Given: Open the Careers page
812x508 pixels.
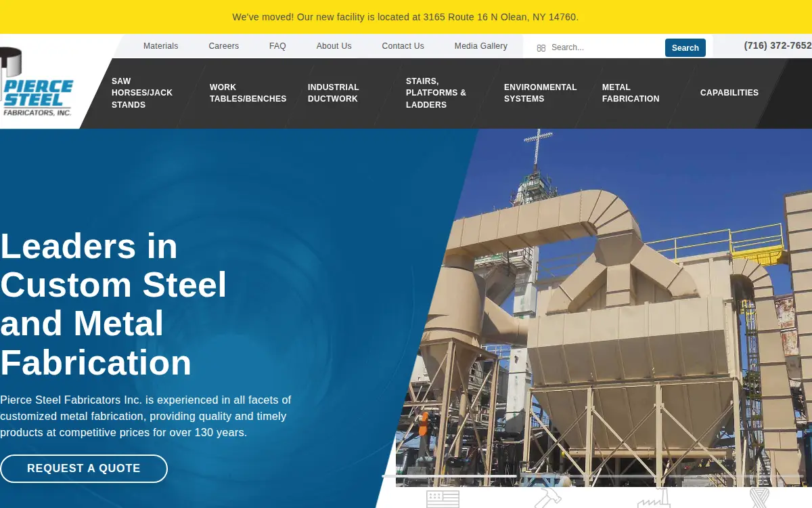Looking at the screenshot, I should coord(224,46).
